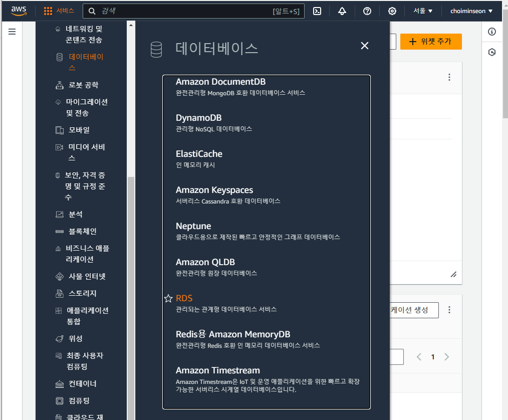Click the mobile device icon beside 모바일

(60, 130)
